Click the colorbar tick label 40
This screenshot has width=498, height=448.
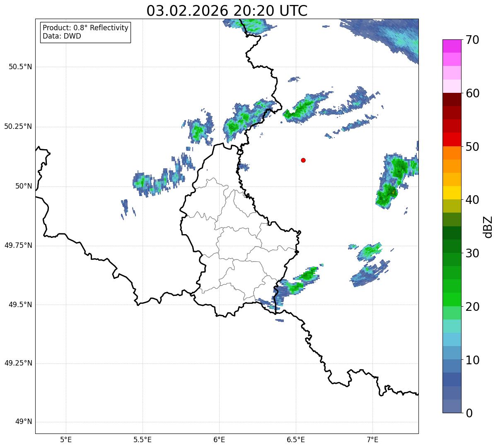coord(472,200)
